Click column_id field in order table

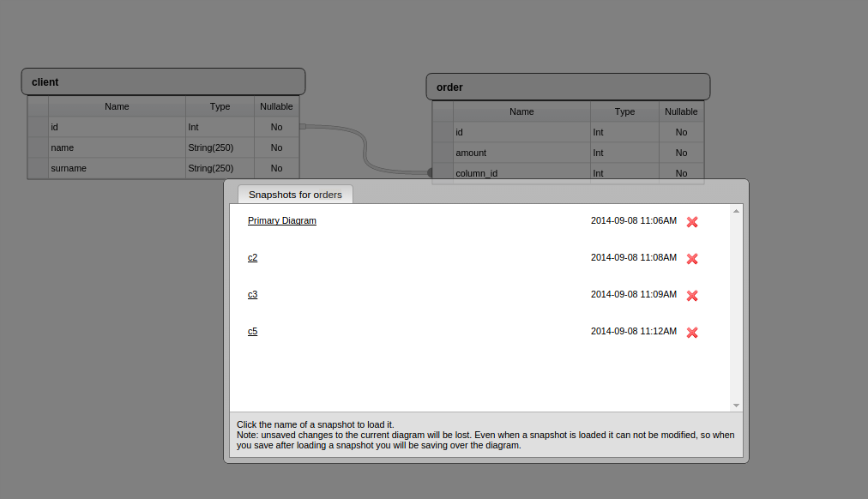[x=476, y=173]
